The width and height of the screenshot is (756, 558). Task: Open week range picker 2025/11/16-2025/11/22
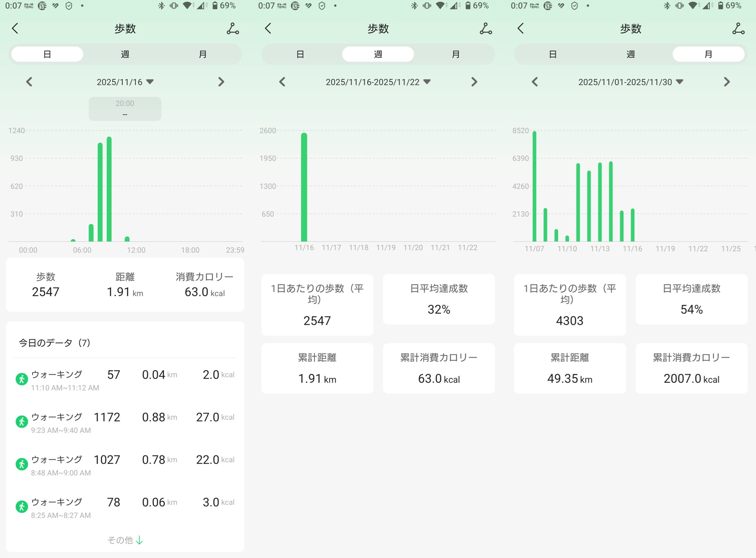(378, 82)
